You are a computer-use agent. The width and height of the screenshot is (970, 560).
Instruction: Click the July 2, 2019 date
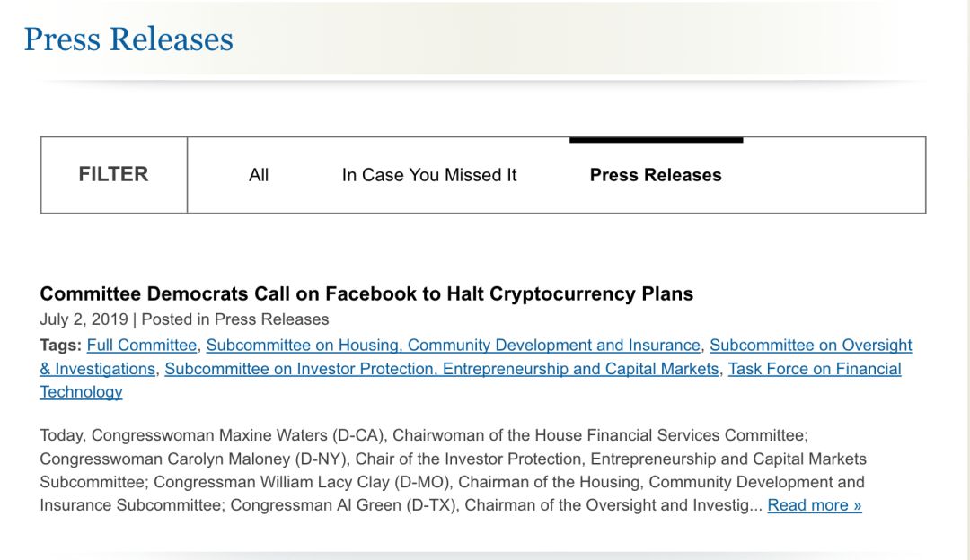[84, 319]
